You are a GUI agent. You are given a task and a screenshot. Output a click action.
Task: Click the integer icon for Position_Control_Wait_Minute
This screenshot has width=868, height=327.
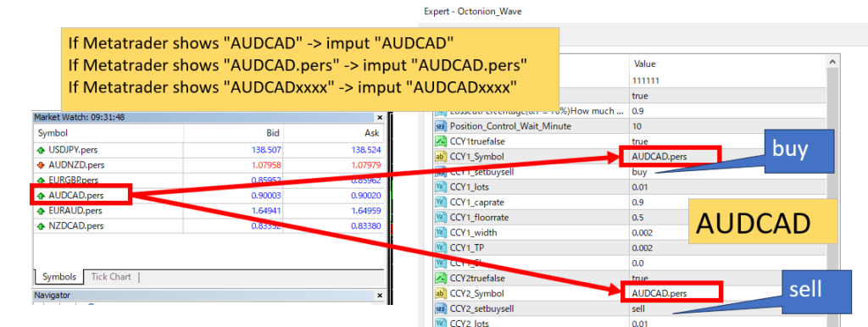pos(441,126)
